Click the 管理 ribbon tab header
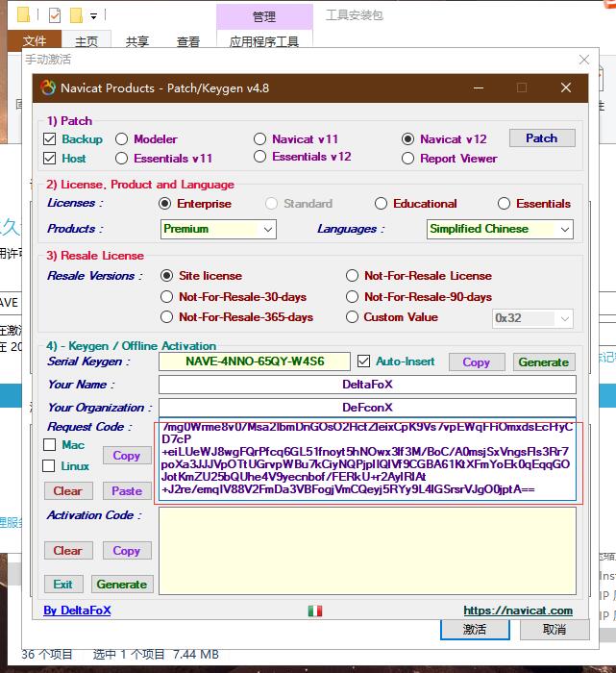This screenshot has width=616, height=673. (x=264, y=16)
